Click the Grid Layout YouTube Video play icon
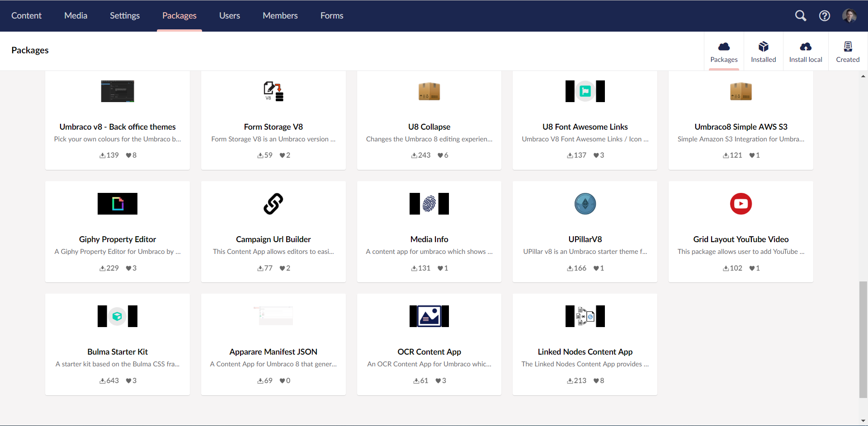The width and height of the screenshot is (868, 426). coord(741,204)
